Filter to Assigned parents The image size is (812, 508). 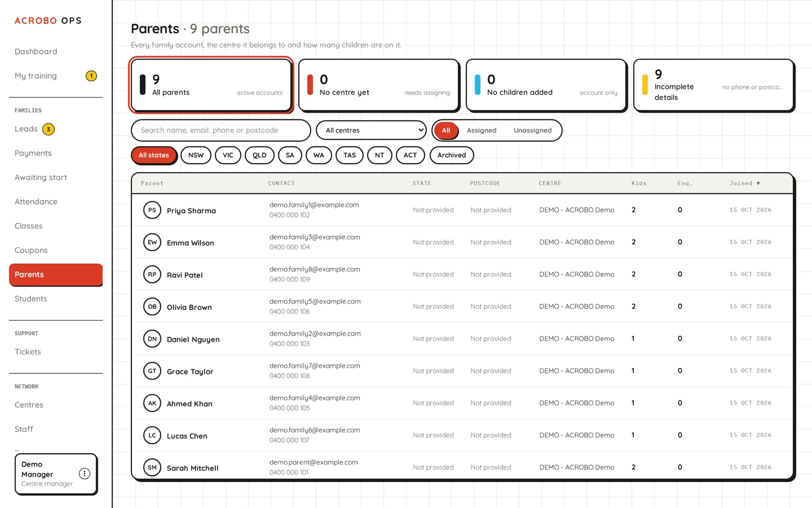(x=482, y=130)
